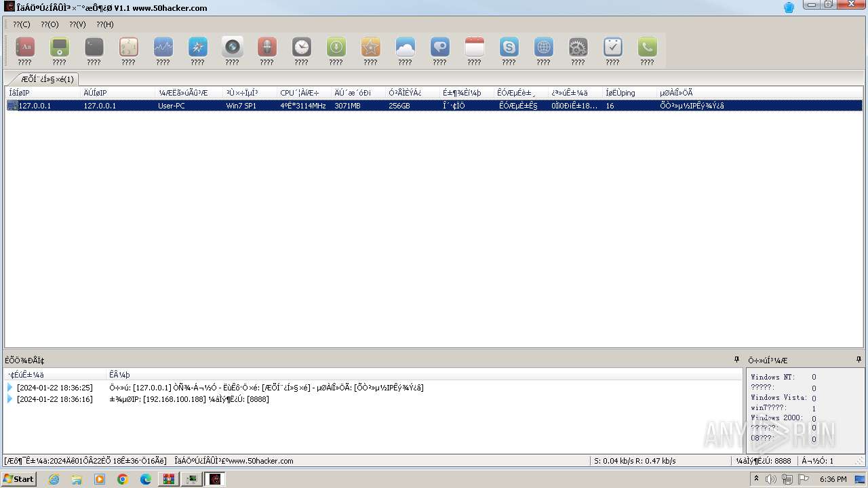Screen dimensions: 868x488
Task: Click the clock toolbar icon
Action: pos(301,47)
